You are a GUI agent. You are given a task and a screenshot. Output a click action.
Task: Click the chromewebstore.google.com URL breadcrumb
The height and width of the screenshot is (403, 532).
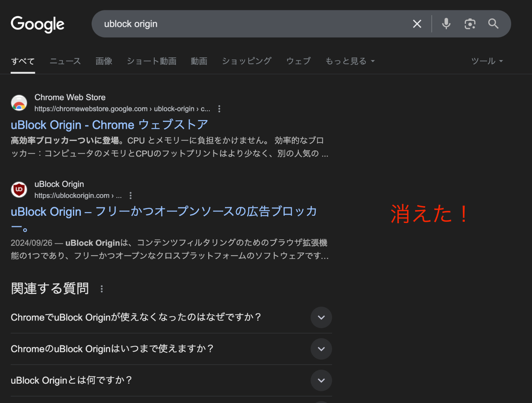(x=122, y=109)
